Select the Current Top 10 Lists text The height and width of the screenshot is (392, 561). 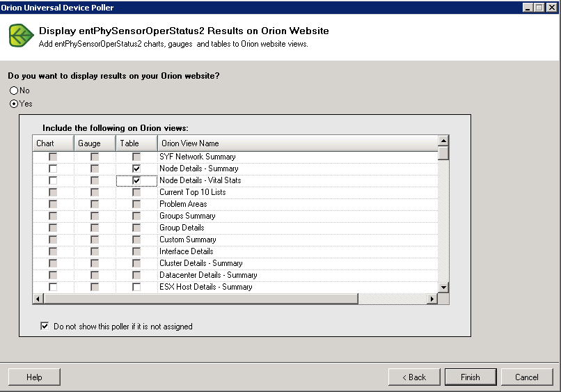(193, 192)
